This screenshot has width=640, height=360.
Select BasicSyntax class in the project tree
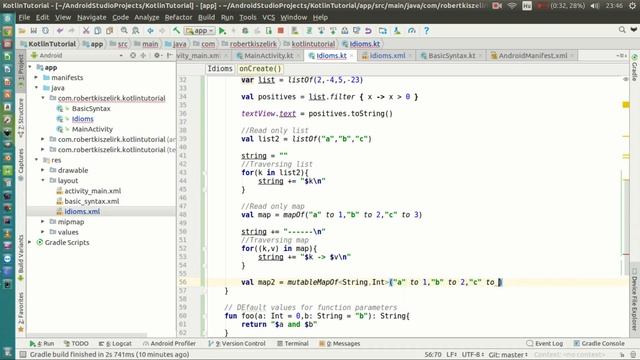[91, 109]
